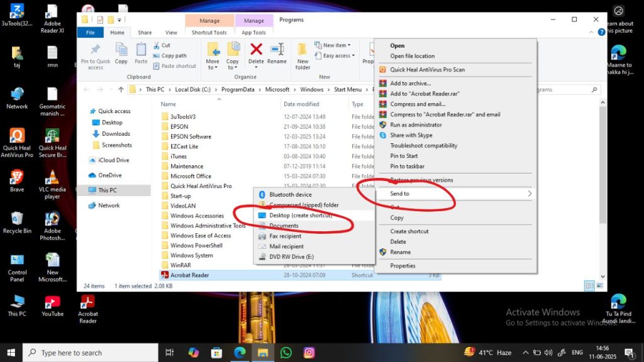Select Network in the navigation pane
644x362 pixels.
click(x=109, y=206)
